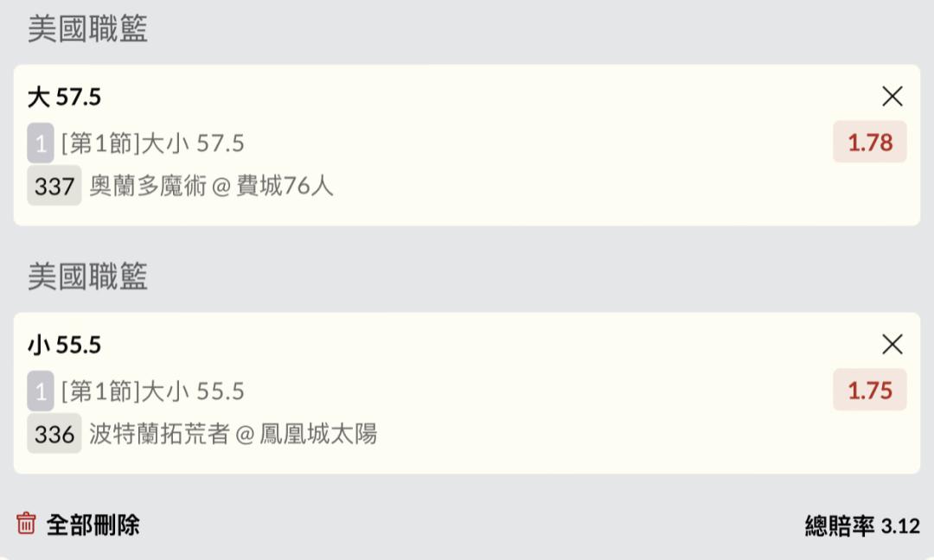Image resolution: width=934 pixels, height=560 pixels.
Task: Click the 總賠率 3.12 total odds
Action: click(899, 525)
